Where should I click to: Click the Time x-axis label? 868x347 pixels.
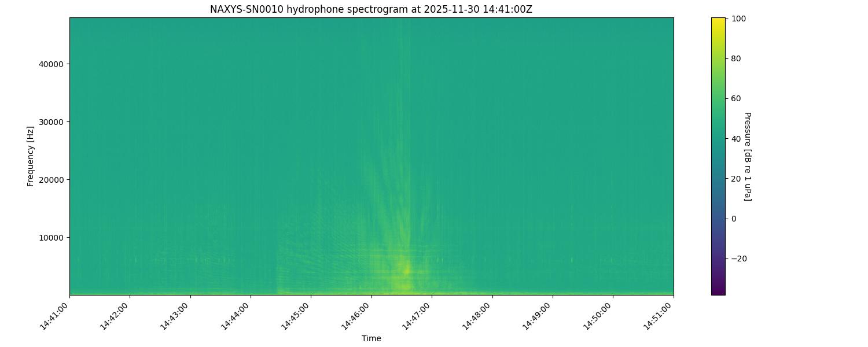(371, 338)
